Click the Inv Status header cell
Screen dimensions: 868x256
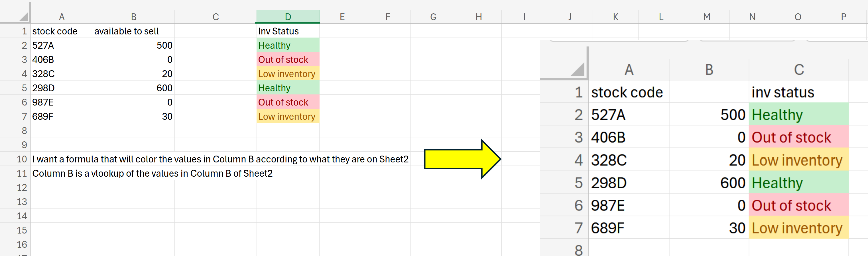coord(288,31)
